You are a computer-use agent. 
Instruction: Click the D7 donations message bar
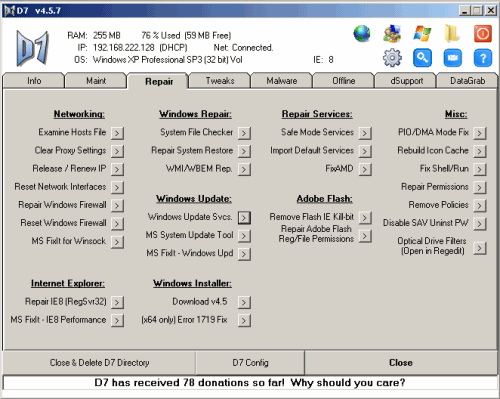[250, 382]
